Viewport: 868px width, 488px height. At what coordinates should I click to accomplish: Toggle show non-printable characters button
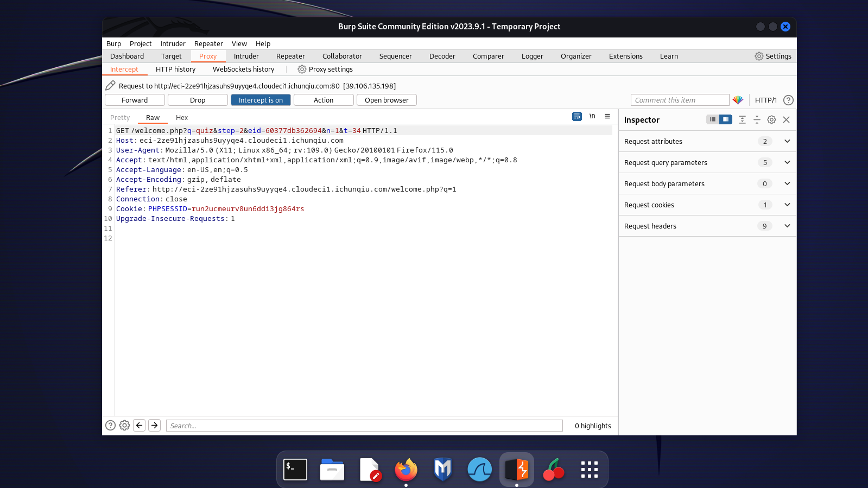point(592,116)
